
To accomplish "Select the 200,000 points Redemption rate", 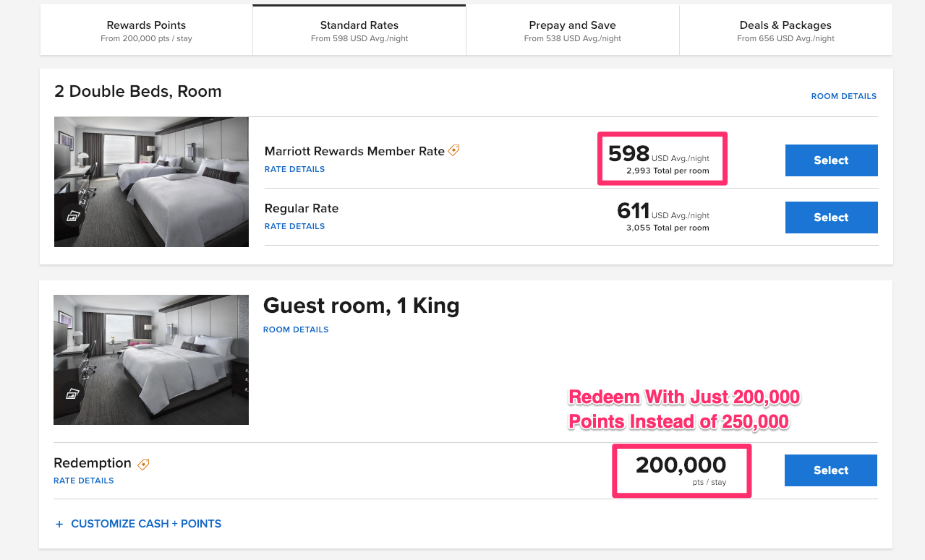I will coord(830,470).
